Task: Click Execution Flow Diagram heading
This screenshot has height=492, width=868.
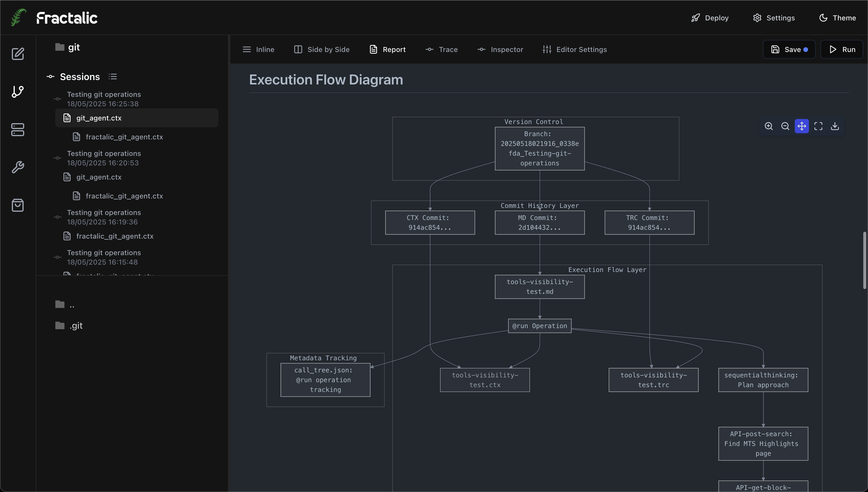Action: coord(326,80)
